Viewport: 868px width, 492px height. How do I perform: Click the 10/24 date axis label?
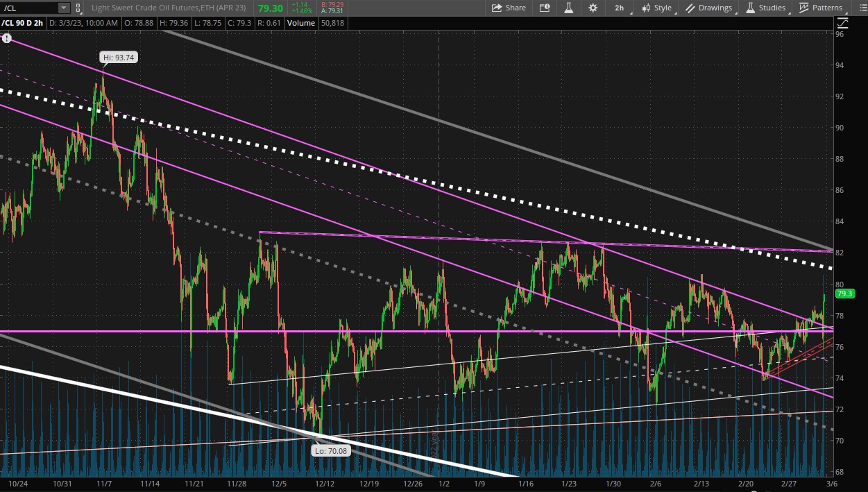point(17,484)
